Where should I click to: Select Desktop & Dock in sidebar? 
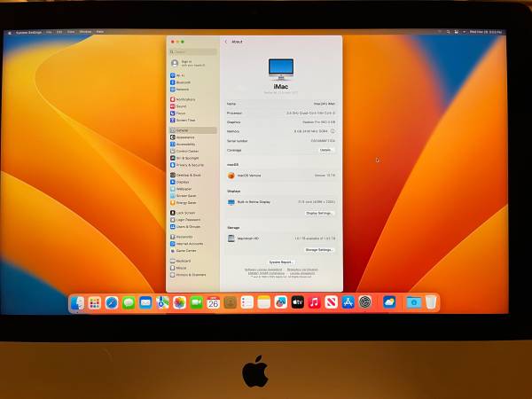point(188,175)
